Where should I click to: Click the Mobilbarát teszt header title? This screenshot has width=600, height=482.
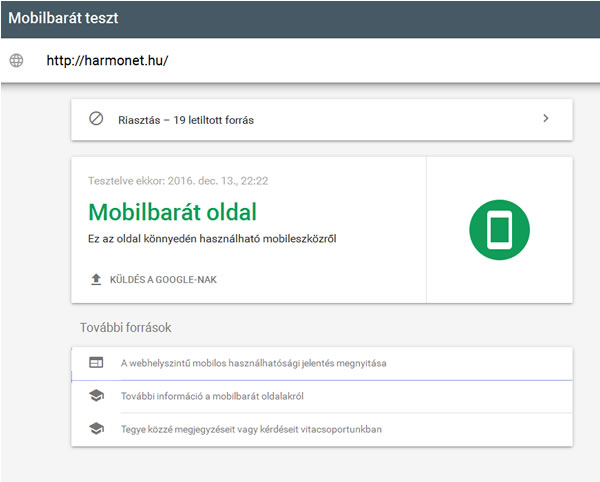click(63, 18)
